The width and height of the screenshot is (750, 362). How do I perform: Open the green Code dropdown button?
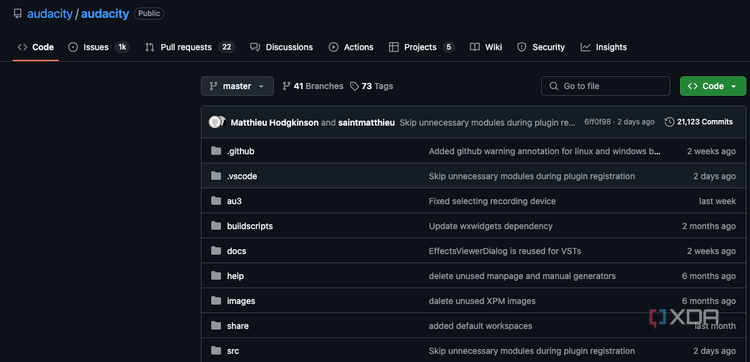pos(713,86)
